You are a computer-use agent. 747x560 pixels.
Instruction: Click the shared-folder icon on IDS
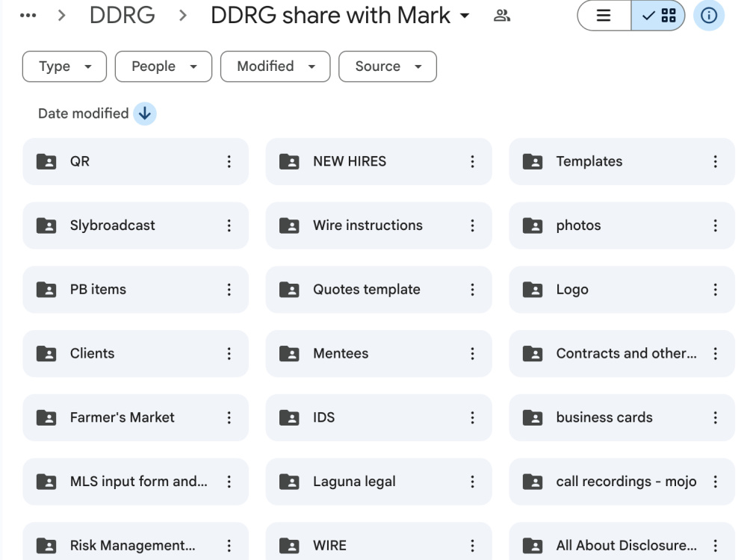point(289,417)
